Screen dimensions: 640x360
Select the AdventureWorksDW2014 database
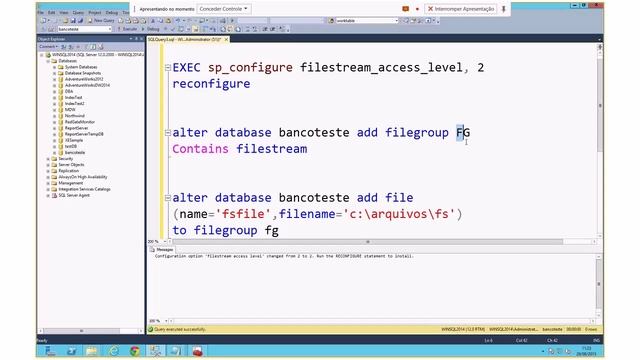[87, 85]
